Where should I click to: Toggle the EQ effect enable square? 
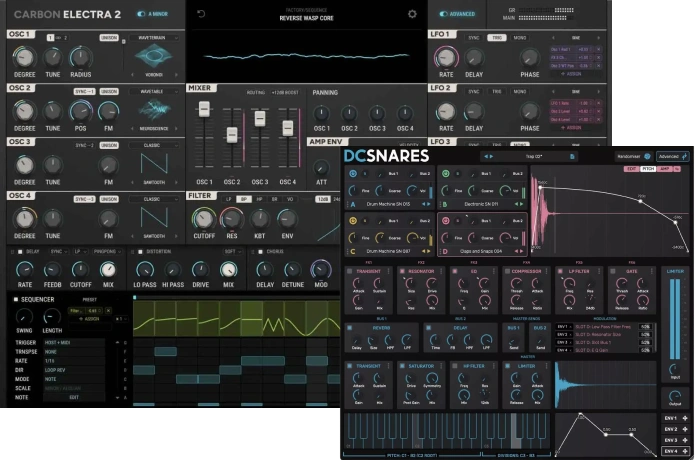click(455, 271)
